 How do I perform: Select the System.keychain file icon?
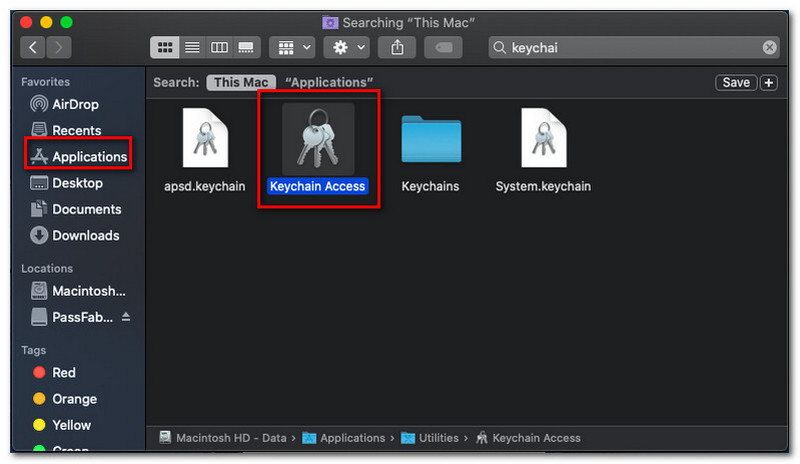544,138
